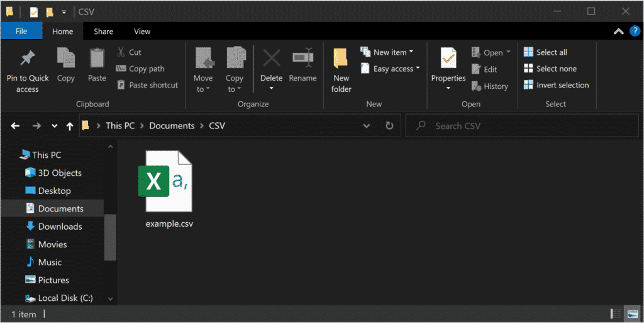Click the Pin to Quick access icon

27,59
